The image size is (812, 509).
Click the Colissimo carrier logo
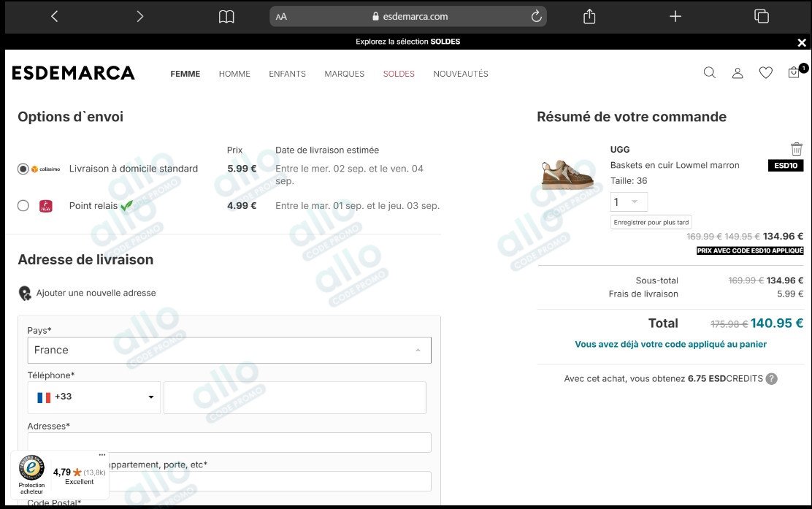45,169
